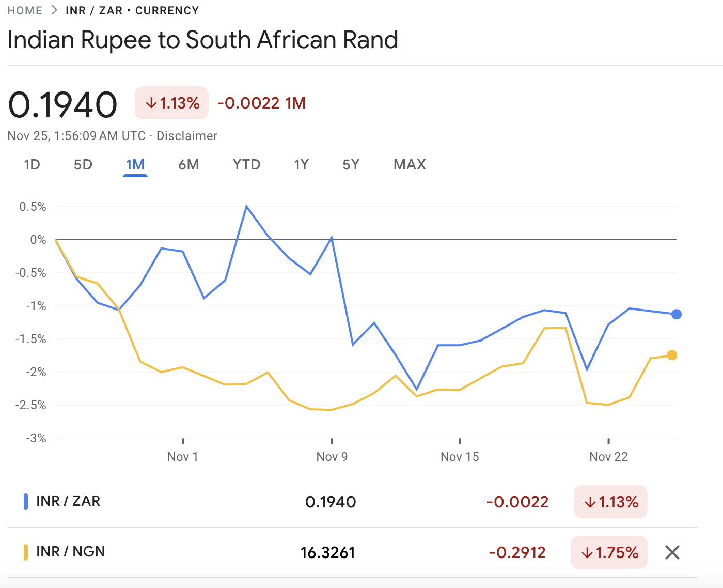The width and height of the screenshot is (723, 588).
Task: Navigate to HOME via the breadcrumb
Action: click(x=24, y=10)
